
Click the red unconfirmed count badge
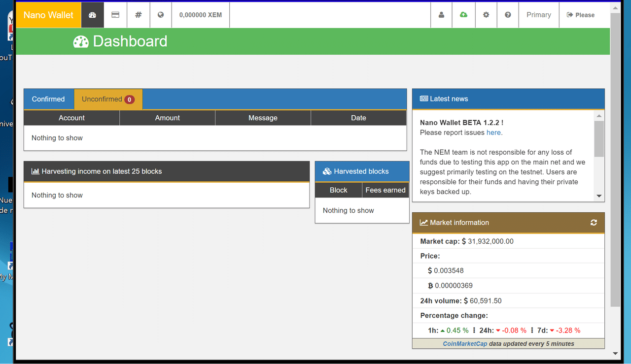tap(129, 99)
